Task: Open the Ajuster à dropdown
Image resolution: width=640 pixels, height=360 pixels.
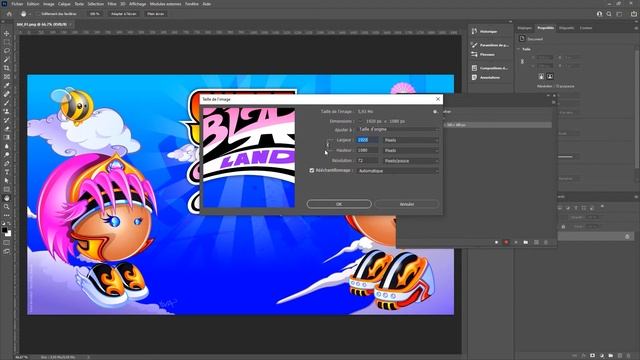Action: (398, 129)
